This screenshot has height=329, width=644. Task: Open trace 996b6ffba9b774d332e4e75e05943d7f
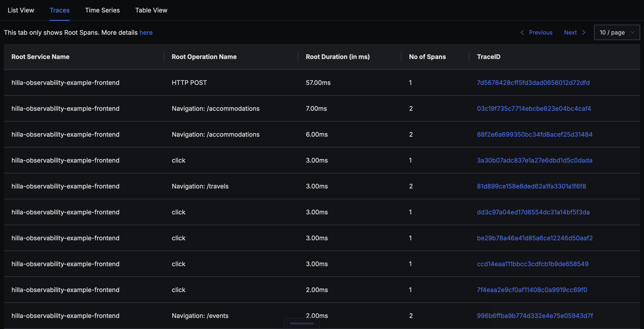point(535,316)
